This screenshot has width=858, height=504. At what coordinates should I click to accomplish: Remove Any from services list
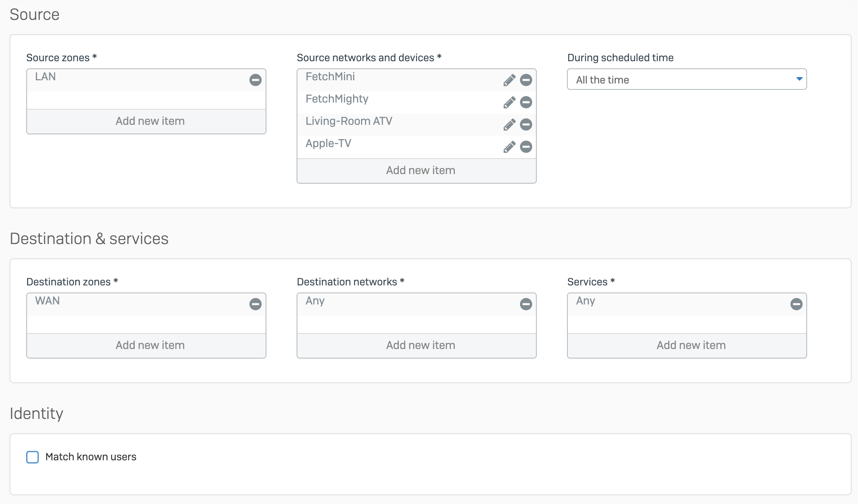796,304
